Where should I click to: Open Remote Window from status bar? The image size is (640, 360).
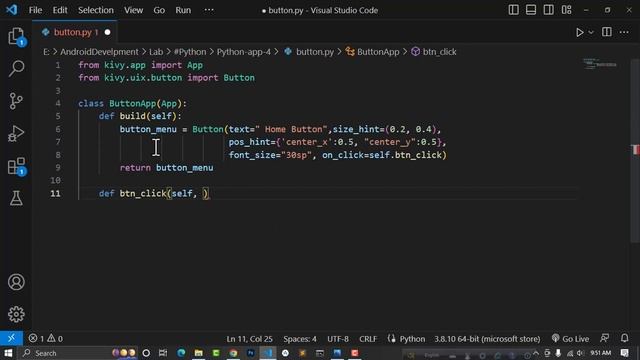[11, 338]
